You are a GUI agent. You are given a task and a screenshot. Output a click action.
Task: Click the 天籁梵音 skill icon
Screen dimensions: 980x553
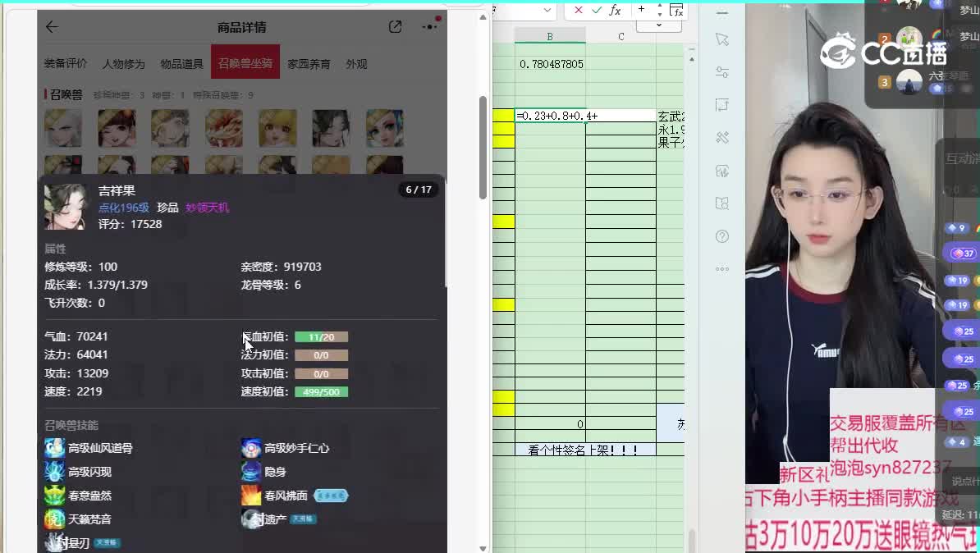click(54, 519)
